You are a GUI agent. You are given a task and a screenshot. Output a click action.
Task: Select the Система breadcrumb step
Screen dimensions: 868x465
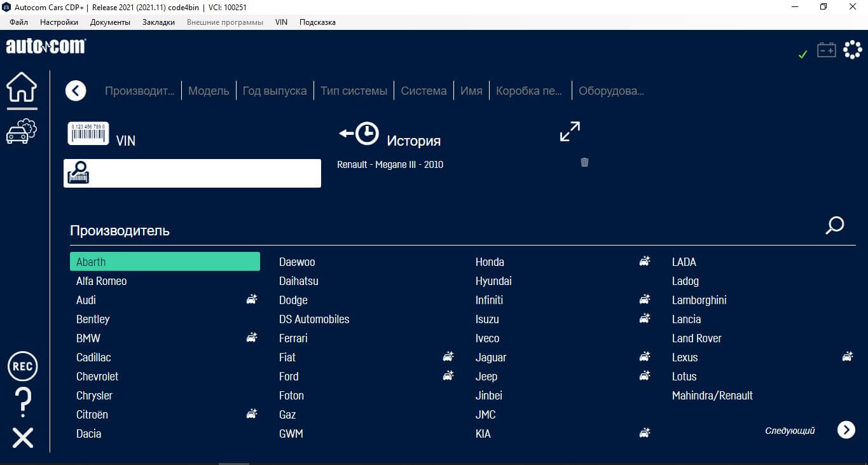coord(424,91)
